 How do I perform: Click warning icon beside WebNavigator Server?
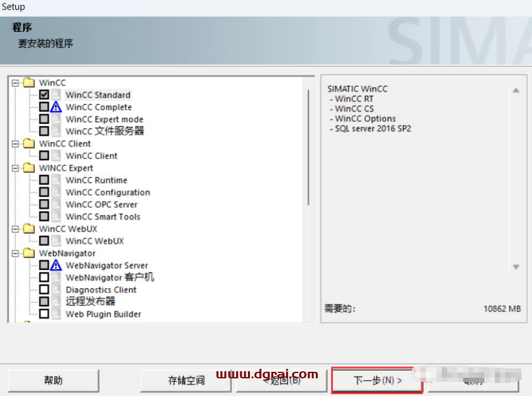(56, 265)
